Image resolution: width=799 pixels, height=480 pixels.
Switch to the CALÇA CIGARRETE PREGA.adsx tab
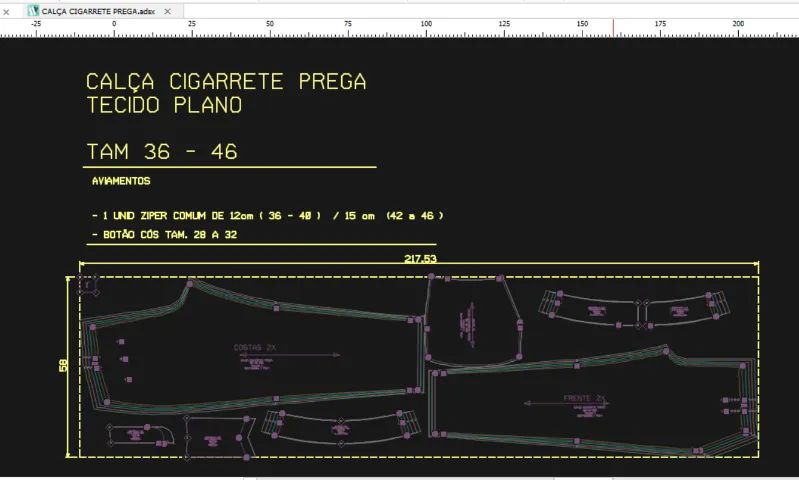[98, 11]
